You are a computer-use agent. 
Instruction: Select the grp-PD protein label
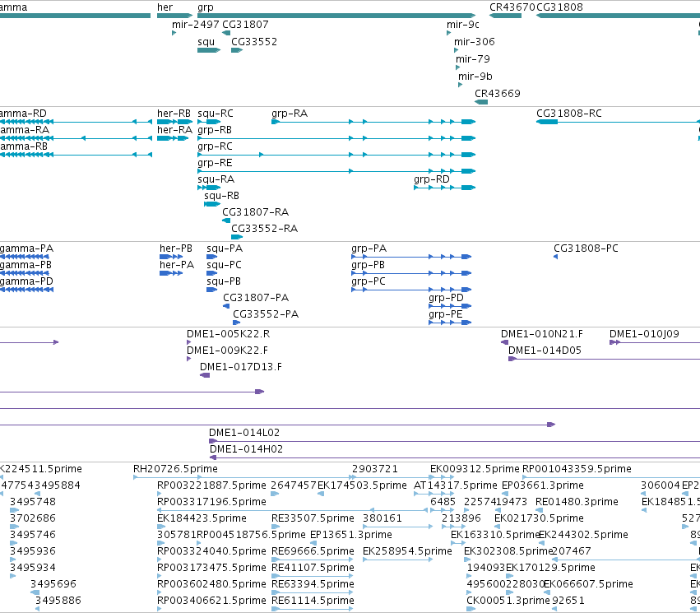(447, 298)
